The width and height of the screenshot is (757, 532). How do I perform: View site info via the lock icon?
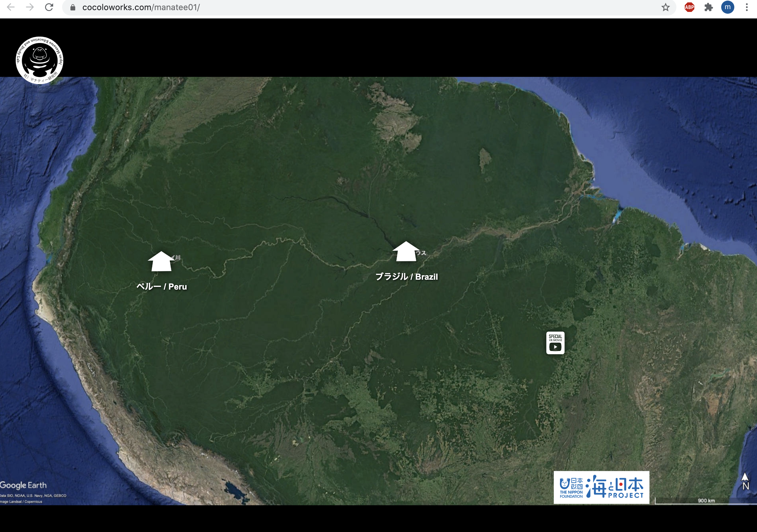coord(73,7)
